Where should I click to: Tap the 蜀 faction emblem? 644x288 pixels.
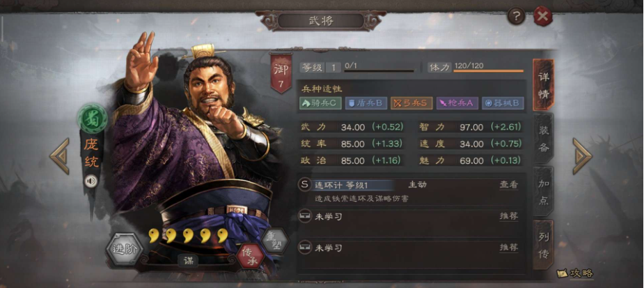pos(93,119)
